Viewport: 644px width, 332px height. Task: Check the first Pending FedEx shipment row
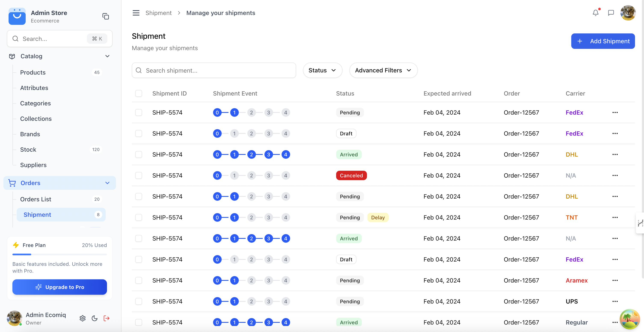pos(138,112)
